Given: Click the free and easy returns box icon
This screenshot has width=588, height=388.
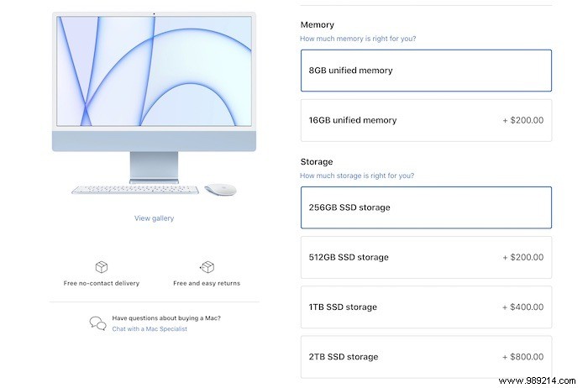Looking at the screenshot, I should 207,267.
